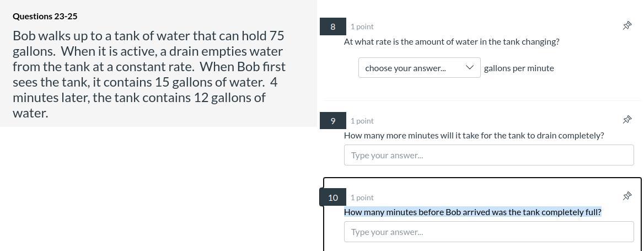Click the question 10 number badge
The height and width of the screenshot is (251, 644).
[333, 197]
